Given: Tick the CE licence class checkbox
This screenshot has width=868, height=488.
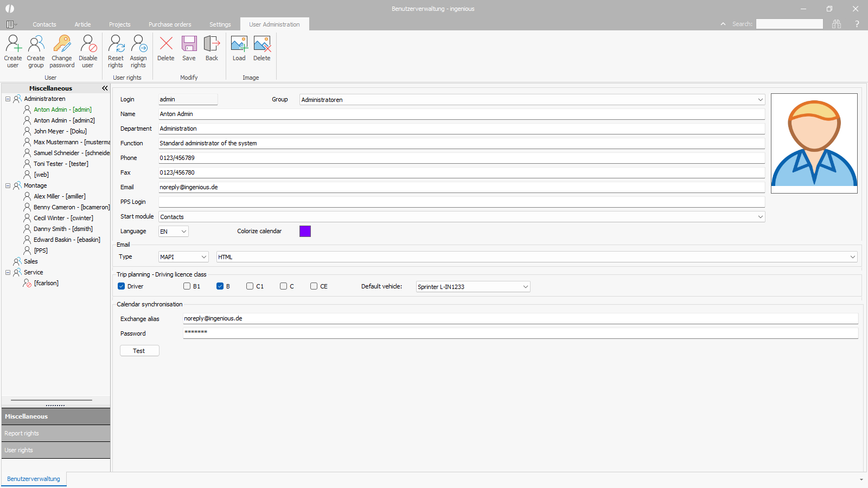Looking at the screenshot, I should [314, 286].
